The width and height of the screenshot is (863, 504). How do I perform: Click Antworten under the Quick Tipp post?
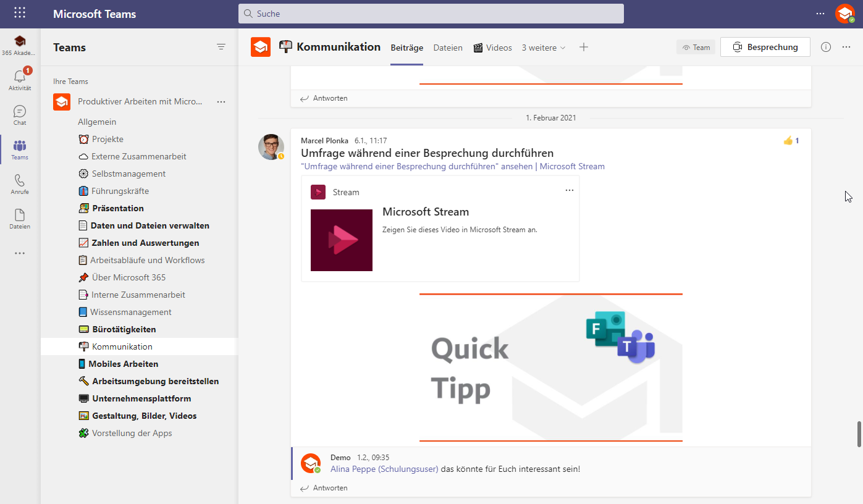[324, 488]
